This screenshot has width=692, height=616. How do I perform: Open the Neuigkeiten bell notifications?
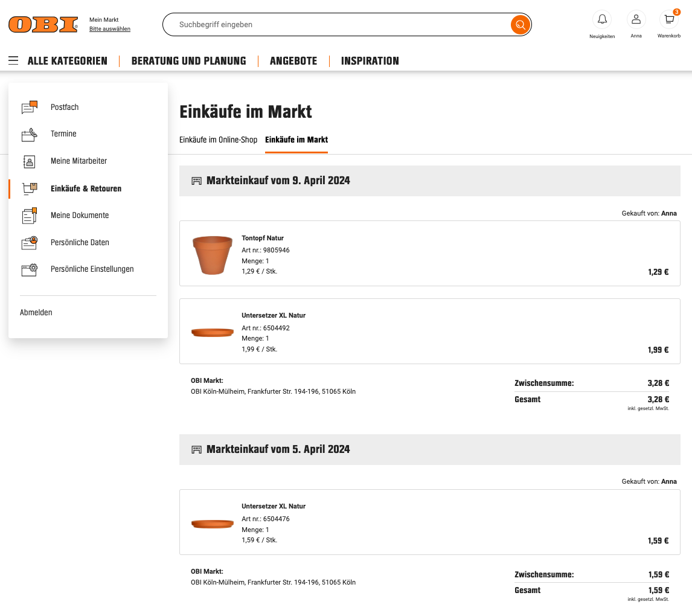601,20
